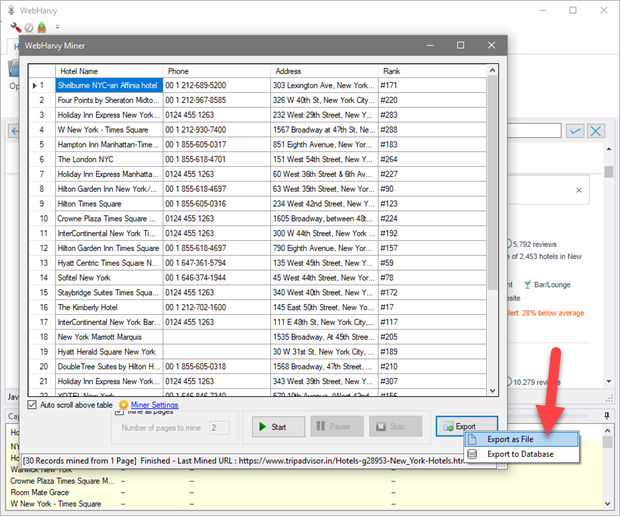
Task: Click the wrench and screwdriver settings icon
Action: click(15, 27)
